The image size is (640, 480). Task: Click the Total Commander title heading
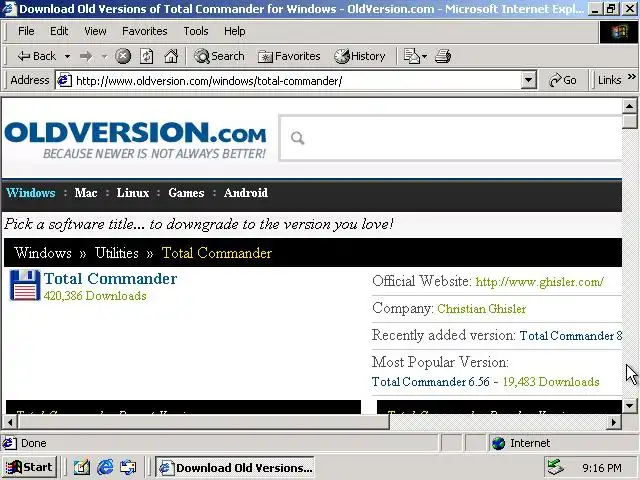(x=110, y=279)
